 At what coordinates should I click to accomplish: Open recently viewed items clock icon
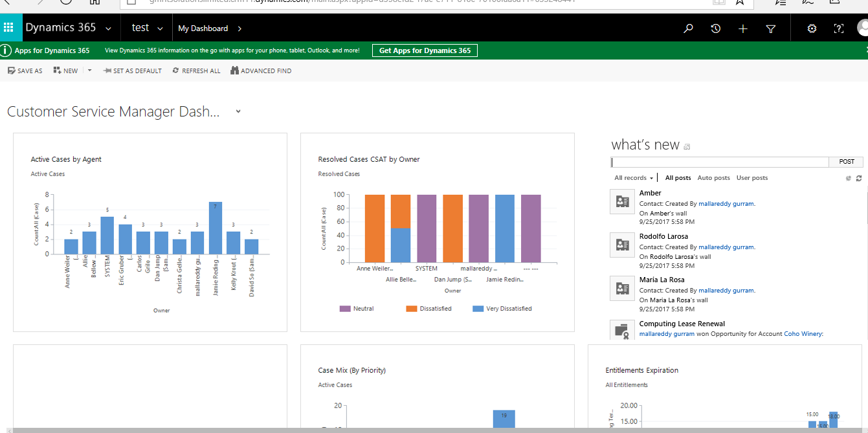click(715, 28)
